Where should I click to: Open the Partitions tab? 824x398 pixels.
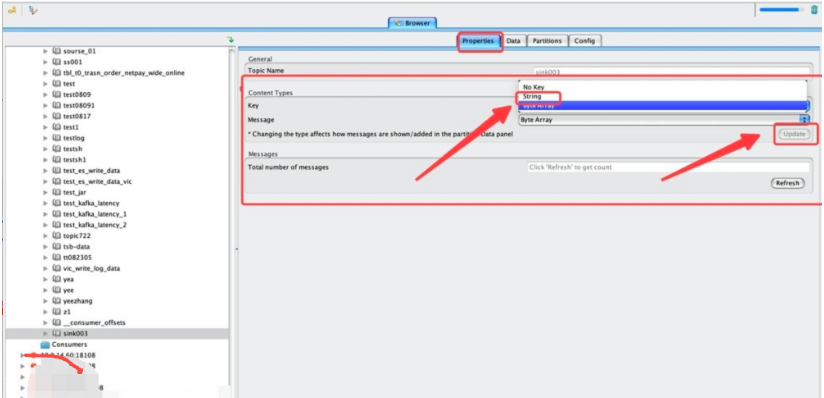547,41
